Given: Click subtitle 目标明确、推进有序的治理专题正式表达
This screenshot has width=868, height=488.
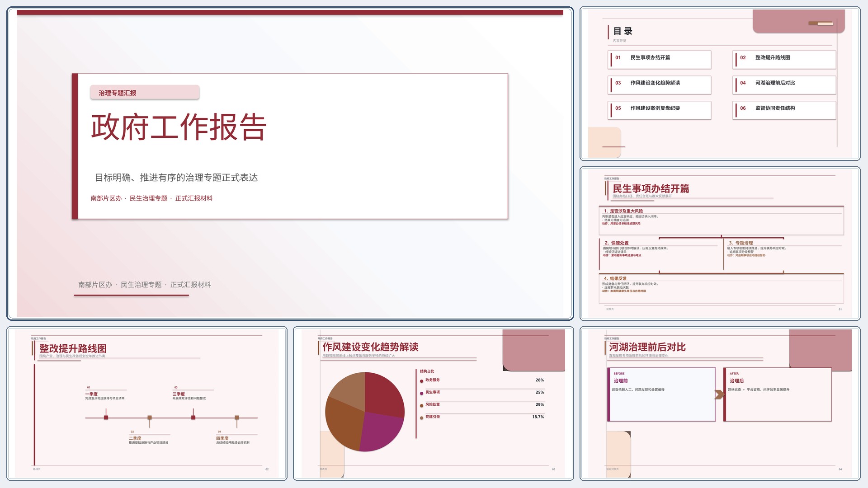Looking at the screenshot, I should [176, 178].
